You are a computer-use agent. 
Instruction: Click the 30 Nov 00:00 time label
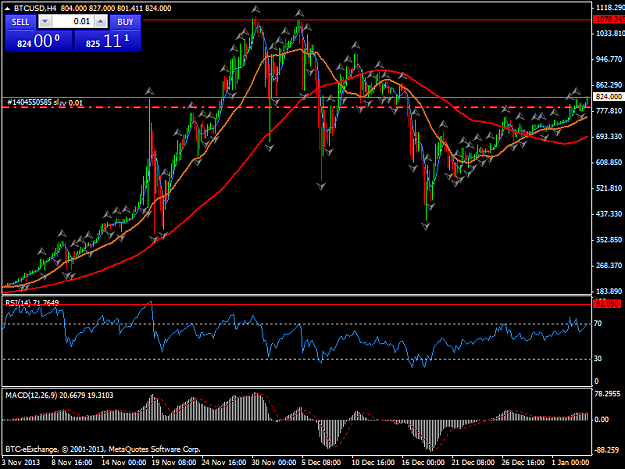(x=274, y=462)
